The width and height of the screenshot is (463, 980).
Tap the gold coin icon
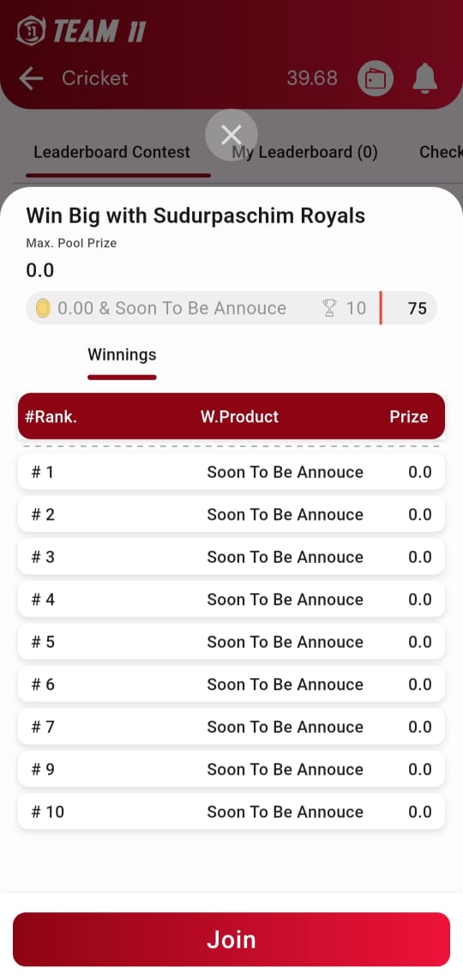pos(43,308)
